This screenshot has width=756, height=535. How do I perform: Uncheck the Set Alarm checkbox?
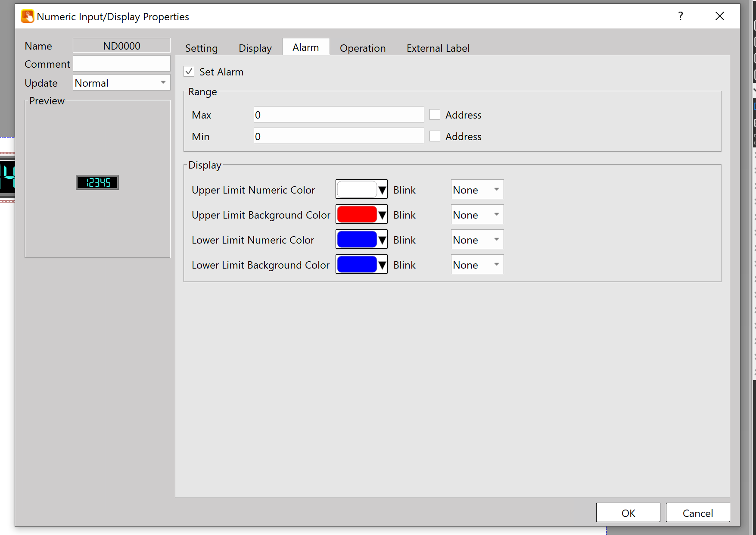click(x=189, y=72)
